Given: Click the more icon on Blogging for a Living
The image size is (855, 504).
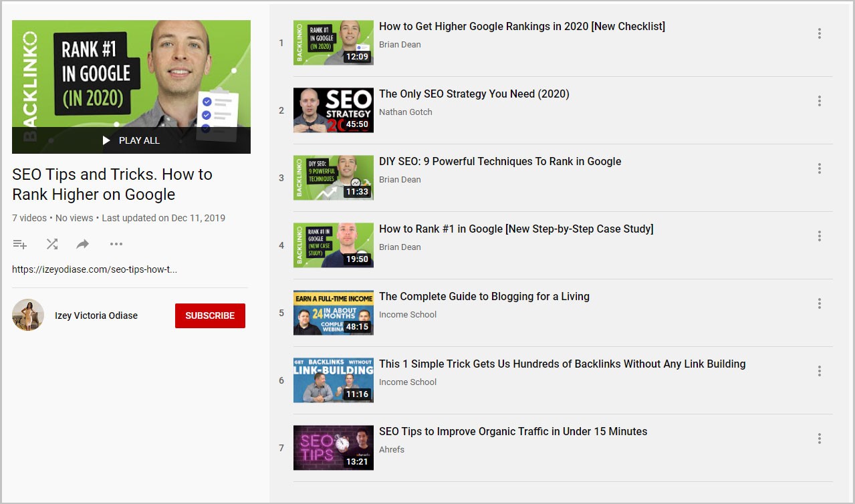Looking at the screenshot, I should (x=819, y=303).
